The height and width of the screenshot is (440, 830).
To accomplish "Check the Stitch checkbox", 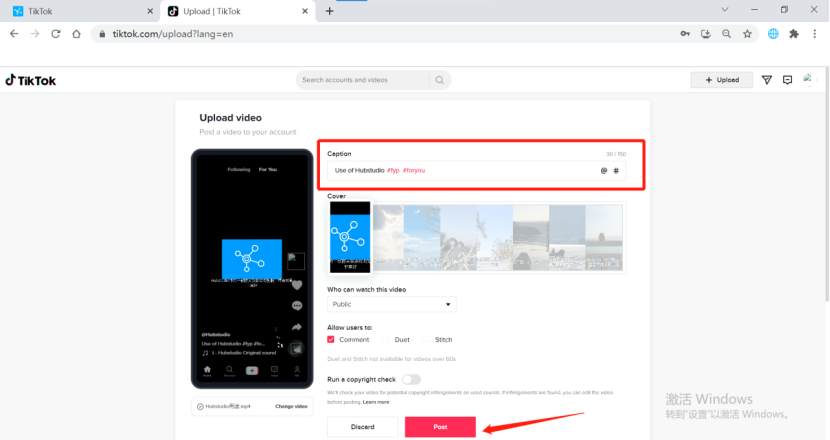I will [427, 339].
